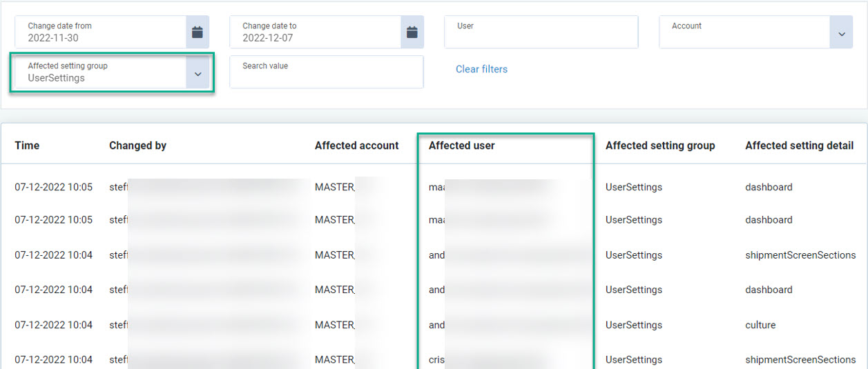868x369 pixels.
Task: Sort by the Changed by column header
Action: point(137,146)
